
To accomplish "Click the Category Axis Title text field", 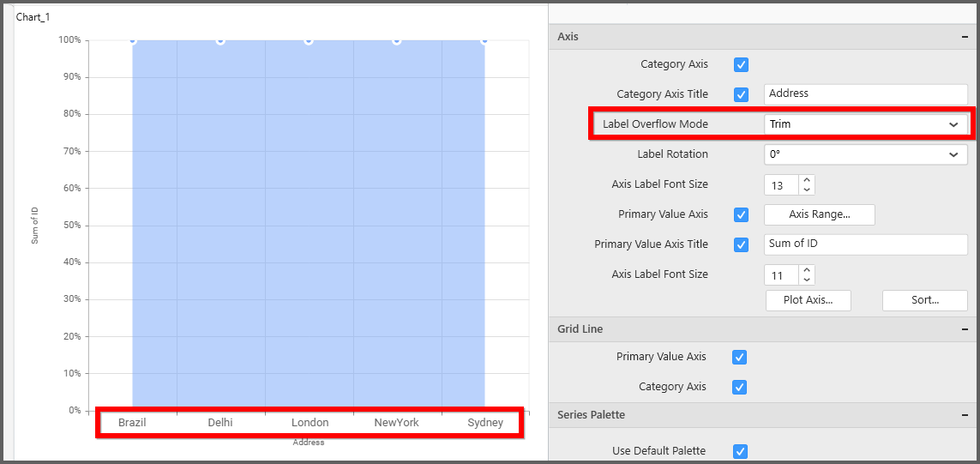I will (x=865, y=94).
